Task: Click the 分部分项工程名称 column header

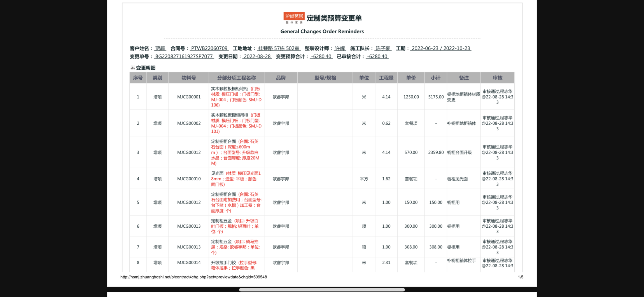Action: coord(236,78)
